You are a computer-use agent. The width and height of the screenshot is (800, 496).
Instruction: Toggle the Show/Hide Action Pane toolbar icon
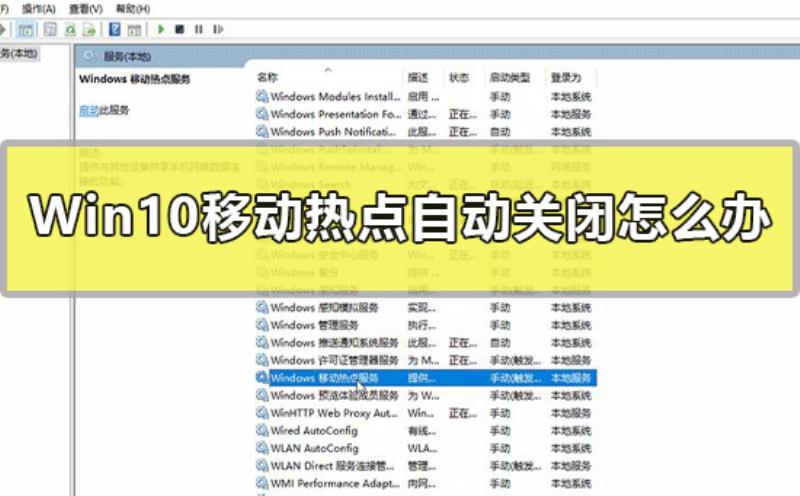[134, 30]
